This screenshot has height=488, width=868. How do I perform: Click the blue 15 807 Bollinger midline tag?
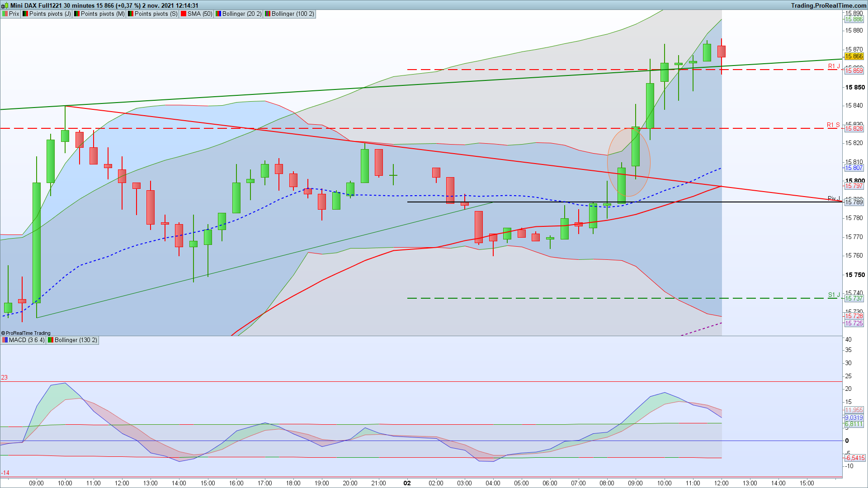[854, 168]
